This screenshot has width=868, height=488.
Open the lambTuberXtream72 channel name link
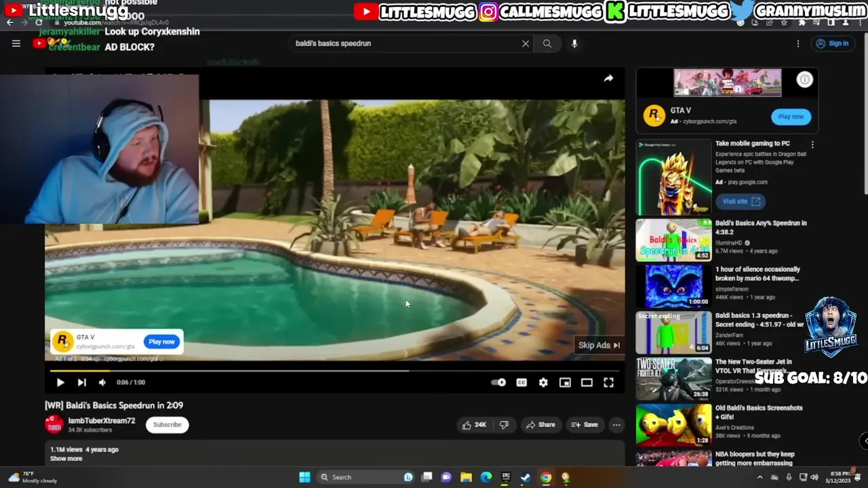click(102, 420)
